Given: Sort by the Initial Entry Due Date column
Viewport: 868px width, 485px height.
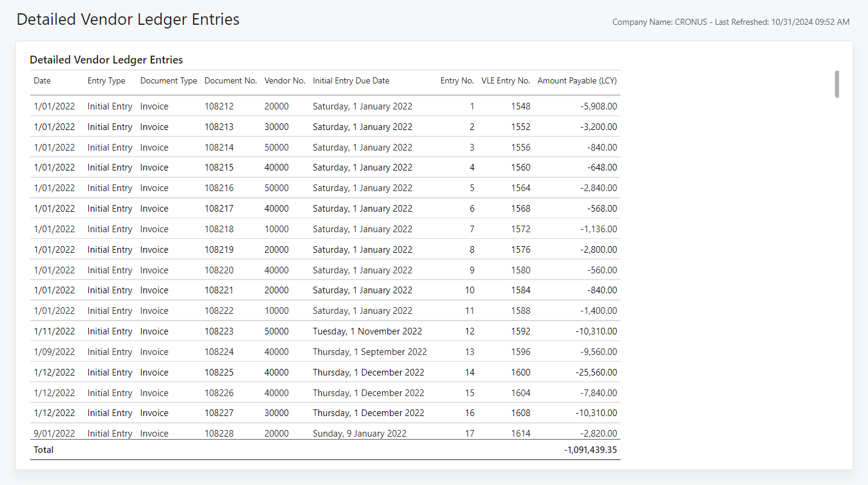Looking at the screenshot, I should 350,80.
